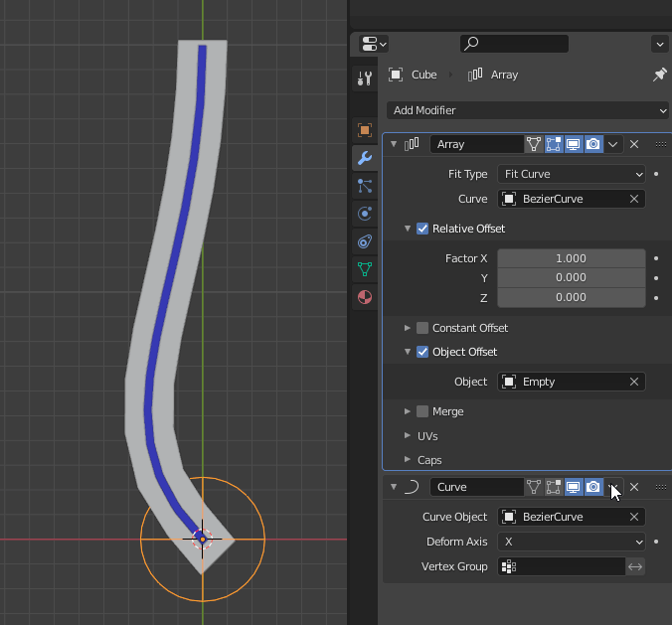The width and height of the screenshot is (672, 625).
Task: Click the Array modifier drag handle
Action: click(x=661, y=144)
